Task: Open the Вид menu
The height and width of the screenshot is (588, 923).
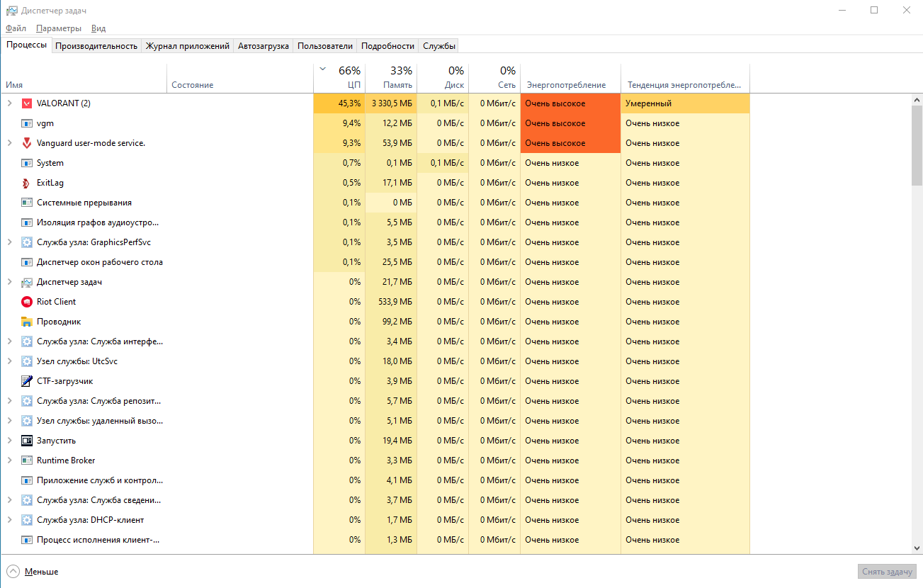Action: pyautogui.click(x=98, y=28)
